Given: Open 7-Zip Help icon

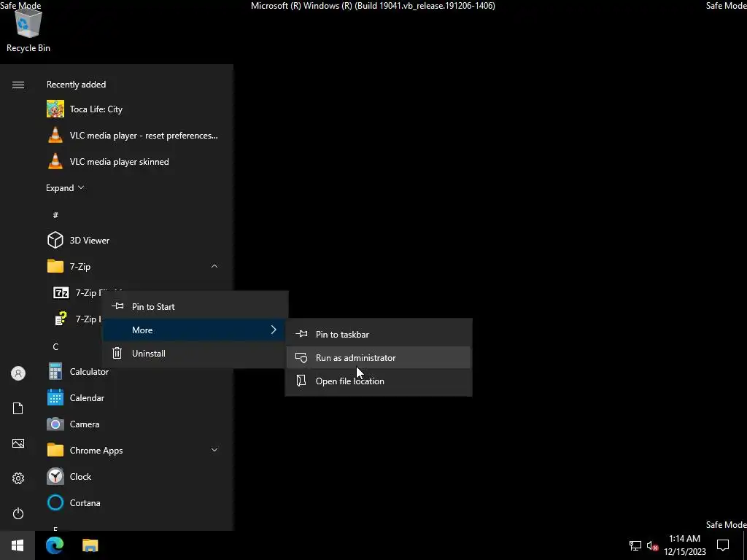Looking at the screenshot, I should coord(61,319).
